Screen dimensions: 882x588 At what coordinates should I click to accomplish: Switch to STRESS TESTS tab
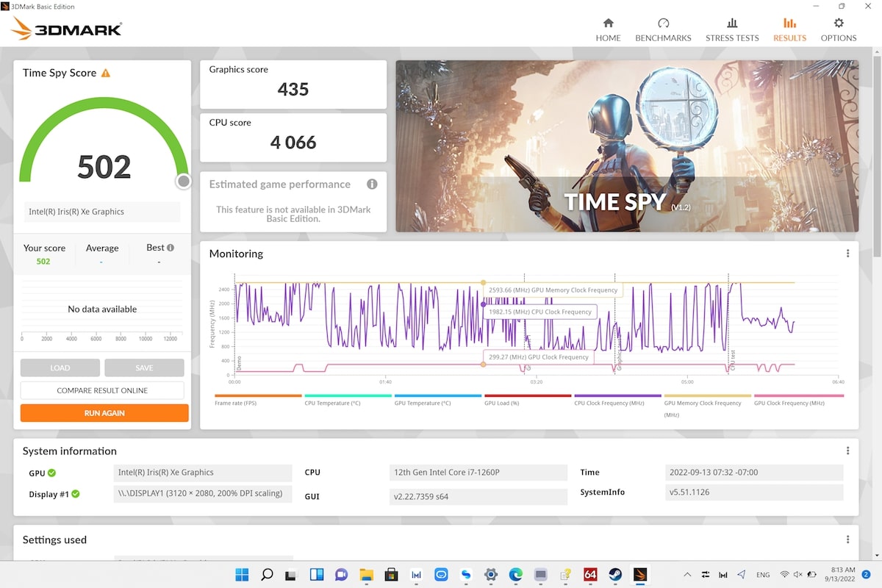coord(732,29)
